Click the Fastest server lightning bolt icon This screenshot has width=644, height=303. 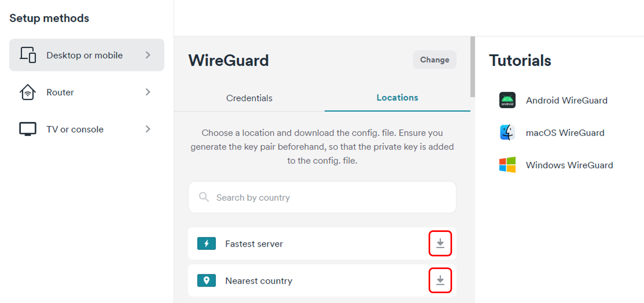(x=207, y=243)
